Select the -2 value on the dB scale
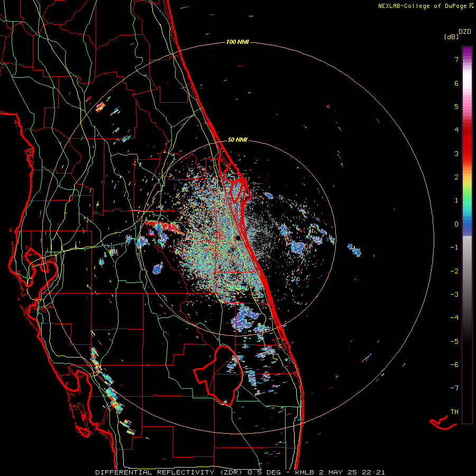Screen dimensions: 476x476 pos(454,271)
